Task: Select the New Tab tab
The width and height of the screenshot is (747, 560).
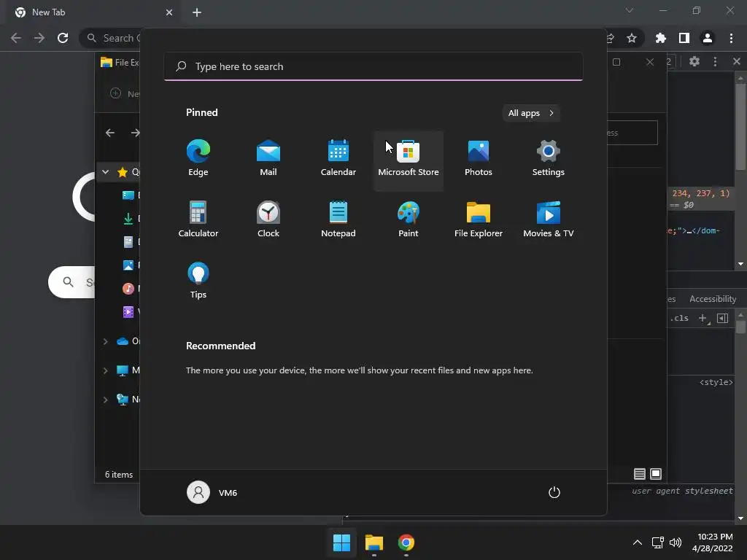Action: click(x=93, y=12)
